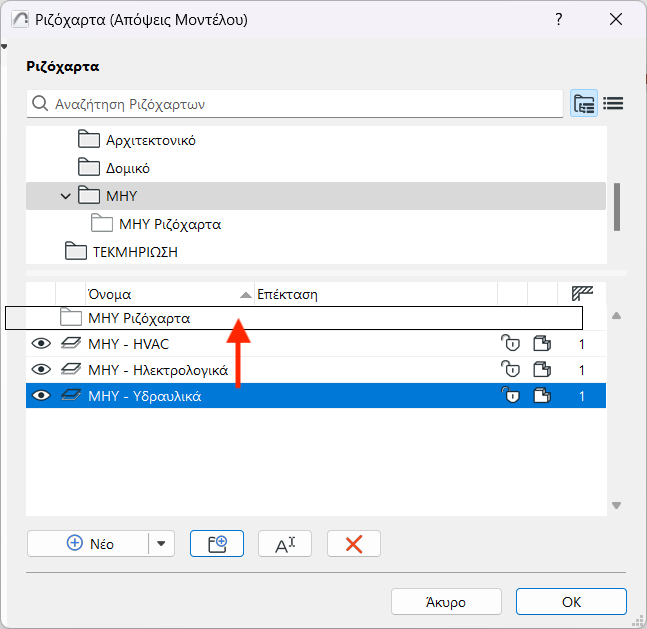Click the folder tree scrollbar thumb
647x629 pixels.
pos(617,206)
